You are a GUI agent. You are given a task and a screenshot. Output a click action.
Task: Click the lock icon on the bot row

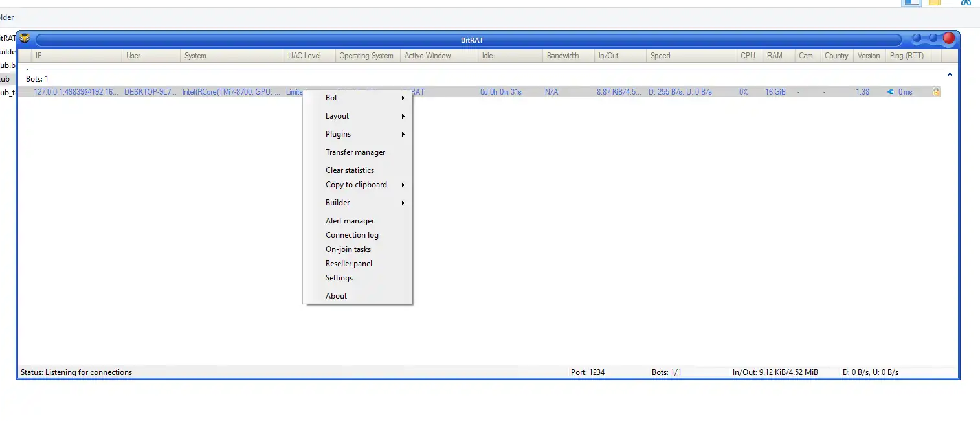point(937,91)
